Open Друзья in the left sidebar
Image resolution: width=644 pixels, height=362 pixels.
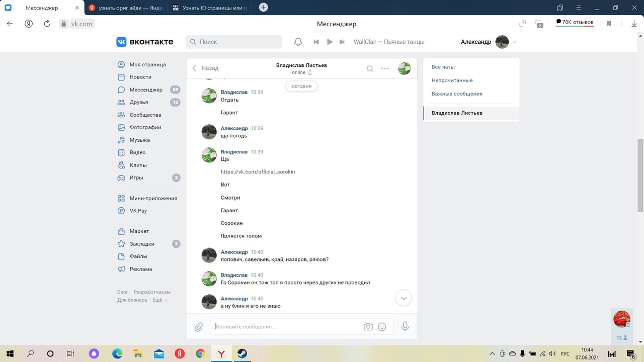pyautogui.click(x=139, y=102)
